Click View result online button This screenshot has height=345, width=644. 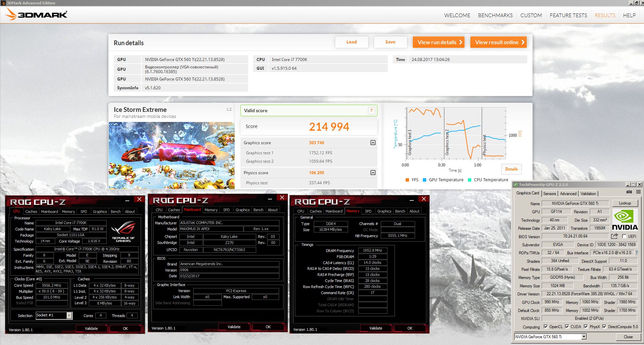pos(499,42)
